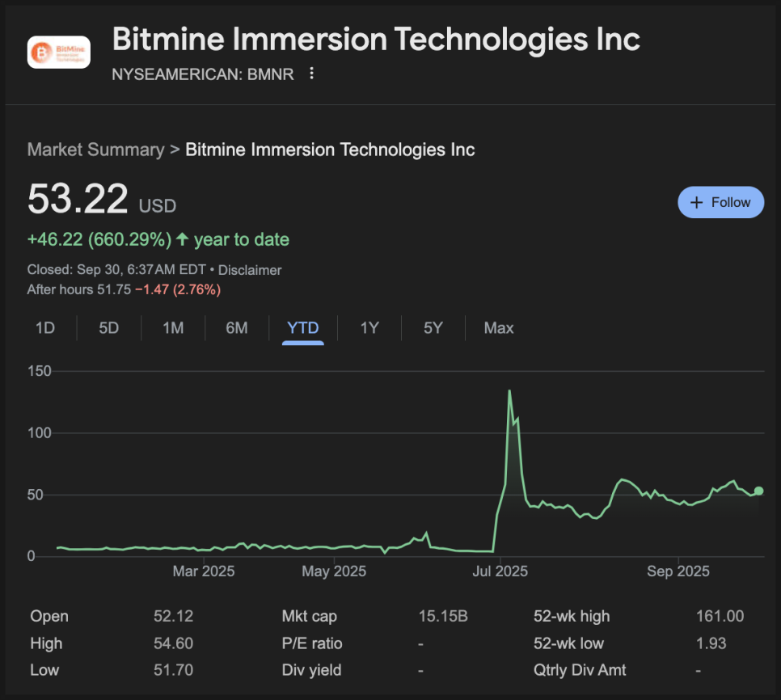The image size is (781, 700).
Task: Switch chart to 5Y range
Action: click(x=433, y=328)
